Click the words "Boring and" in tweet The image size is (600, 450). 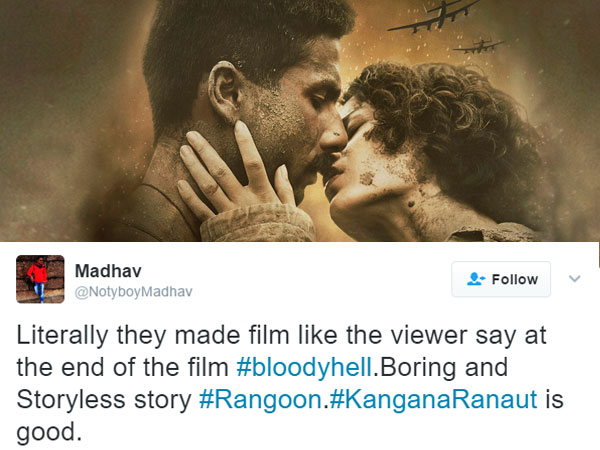click(x=443, y=367)
